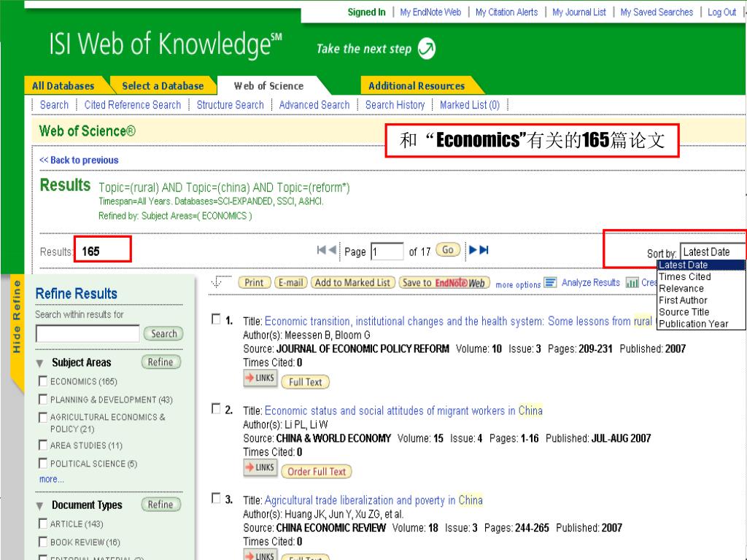Click the LINKS icon under result 1

click(x=260, y=378)
